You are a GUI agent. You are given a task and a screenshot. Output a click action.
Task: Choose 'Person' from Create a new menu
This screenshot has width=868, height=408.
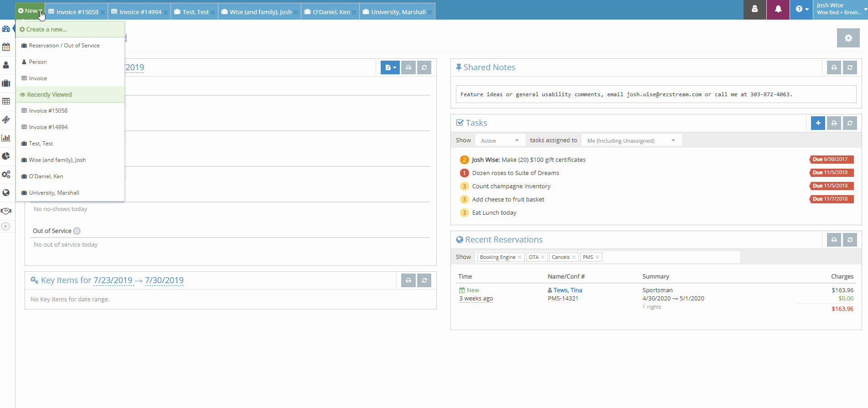tap(38, 62)
